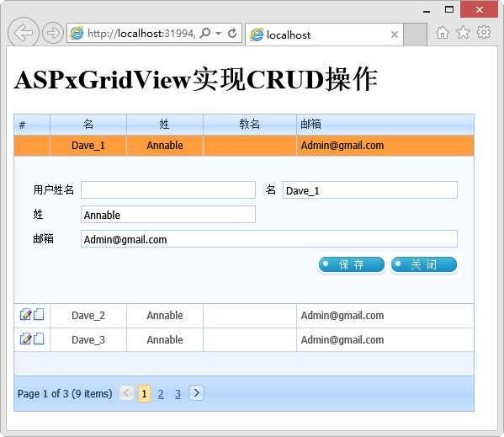
Task: Click Annable in Dave_3 row
Action: [x=165, y=340]
